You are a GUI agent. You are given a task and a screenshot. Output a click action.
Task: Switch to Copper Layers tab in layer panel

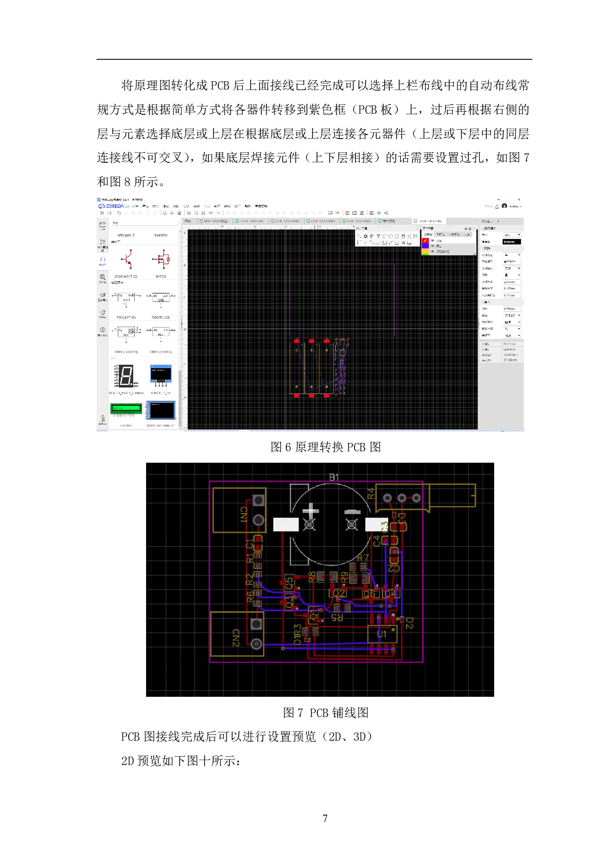[x=440, y=234]
